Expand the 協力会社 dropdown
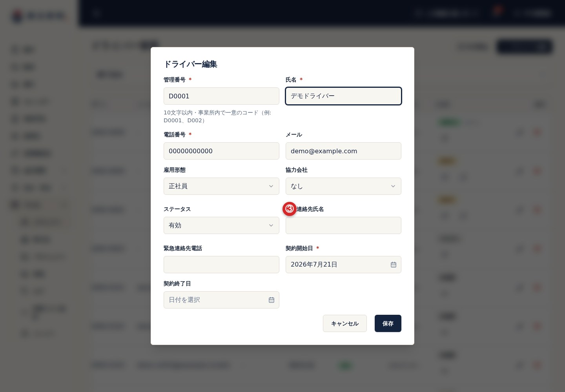 343,186
